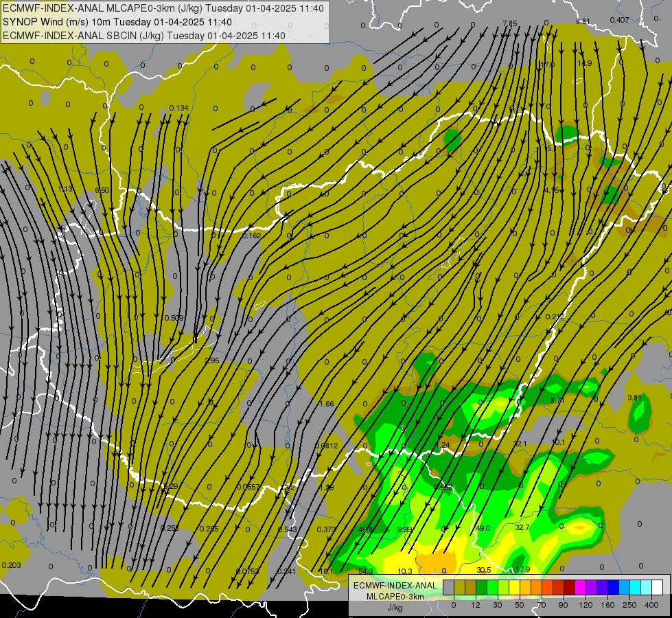
Task: Select the map value 0.407 at top right
Action: [x=619, y=20]
